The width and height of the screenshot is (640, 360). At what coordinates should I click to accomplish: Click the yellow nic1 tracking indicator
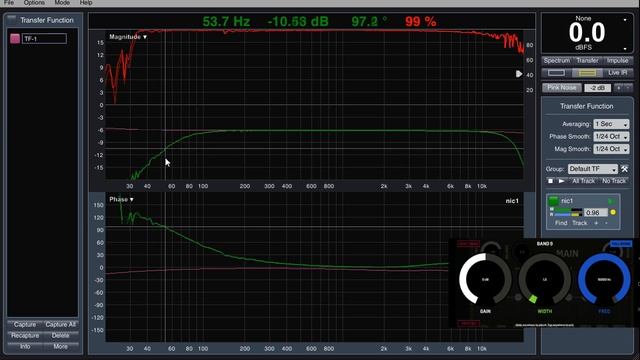point(613,212)
